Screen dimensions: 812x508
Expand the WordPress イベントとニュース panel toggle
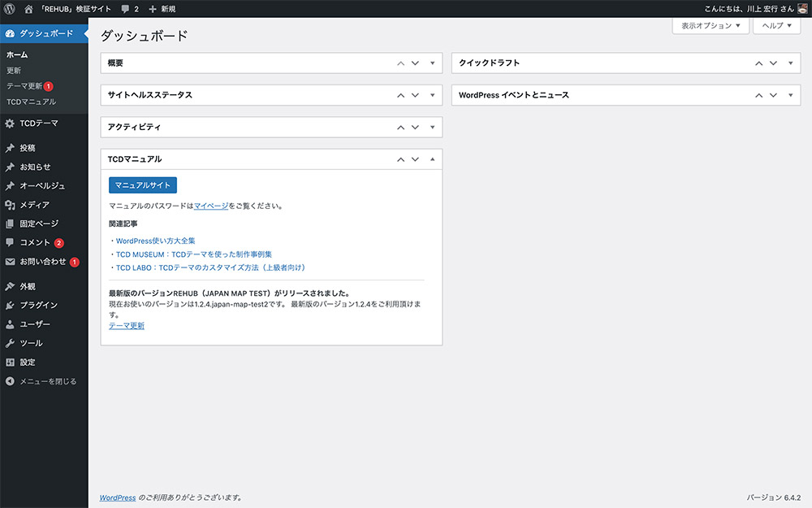pos(791,95)
